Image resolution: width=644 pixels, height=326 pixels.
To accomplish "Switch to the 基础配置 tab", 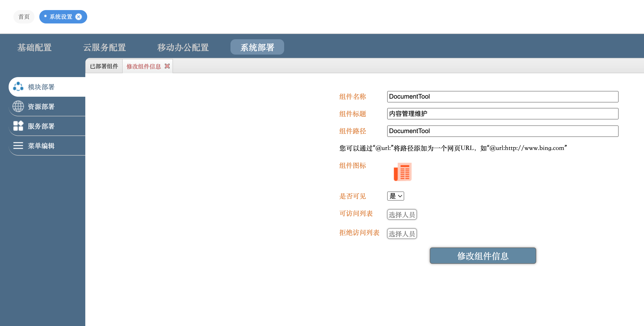I will tap(34, 47).
